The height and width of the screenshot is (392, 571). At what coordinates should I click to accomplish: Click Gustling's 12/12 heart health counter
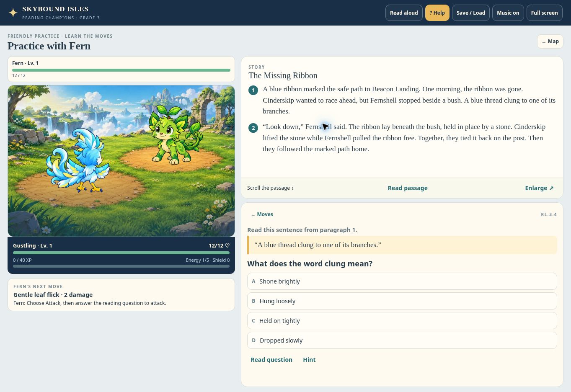(x=219, y=246)
